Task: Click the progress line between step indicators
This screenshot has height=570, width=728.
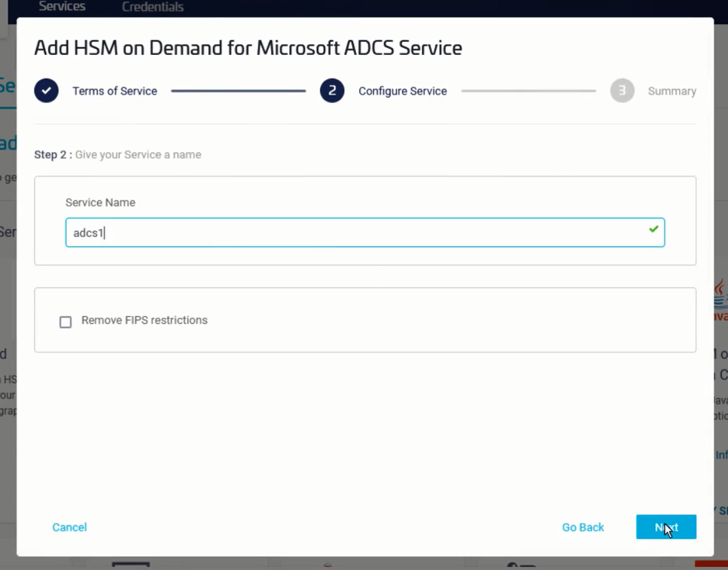Action: point(238,89)
